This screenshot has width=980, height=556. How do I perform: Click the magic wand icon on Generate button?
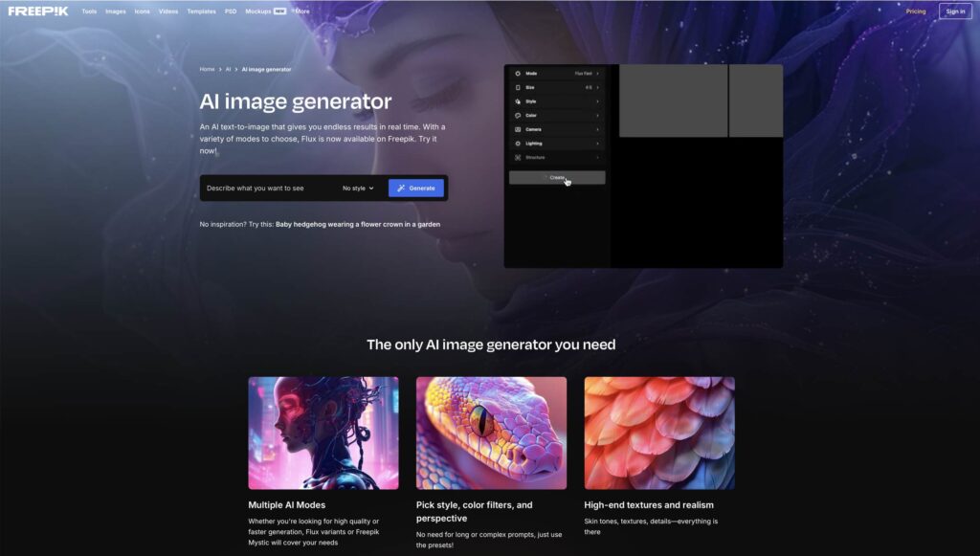point(401,188)
